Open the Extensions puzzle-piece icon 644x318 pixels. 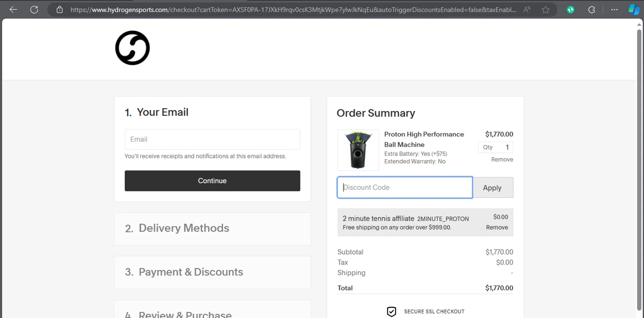(591, 9)
